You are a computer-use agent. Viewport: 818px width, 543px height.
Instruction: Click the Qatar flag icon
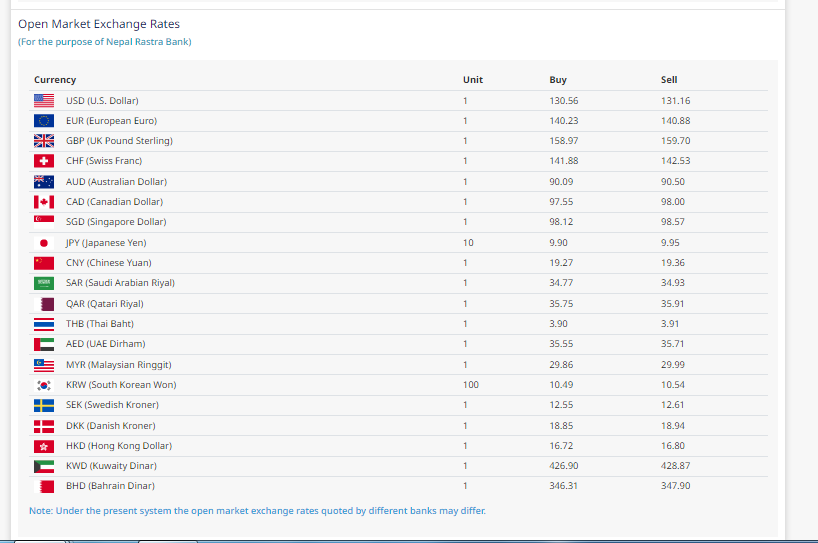[x=44, y=304]
